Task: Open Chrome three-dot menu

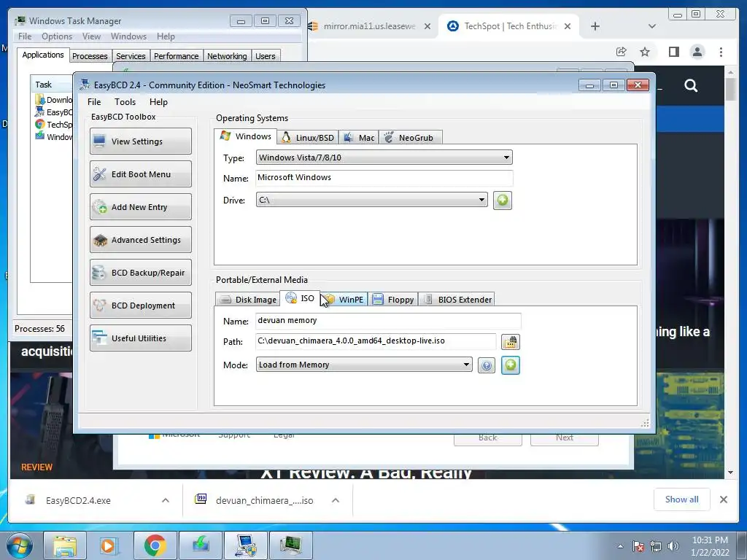Action: tap(721, 52)
